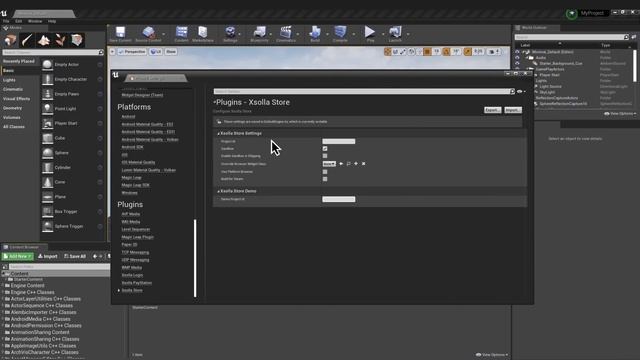Image resolution: width=640 pixels, height=360 pixels.
Task: Enable the Use Platform Browser checkbox
Action: pyautogui.click(x=325, y=171)
